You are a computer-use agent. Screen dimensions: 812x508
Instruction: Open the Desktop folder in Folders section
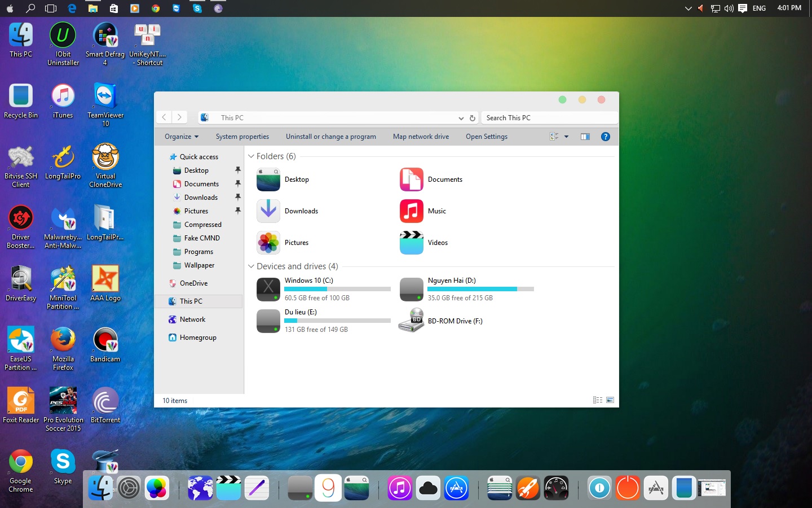coord(283,179)
